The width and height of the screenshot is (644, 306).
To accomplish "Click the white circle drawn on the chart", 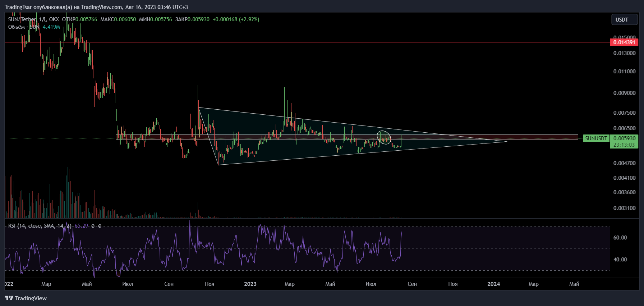I will point(384,138).
